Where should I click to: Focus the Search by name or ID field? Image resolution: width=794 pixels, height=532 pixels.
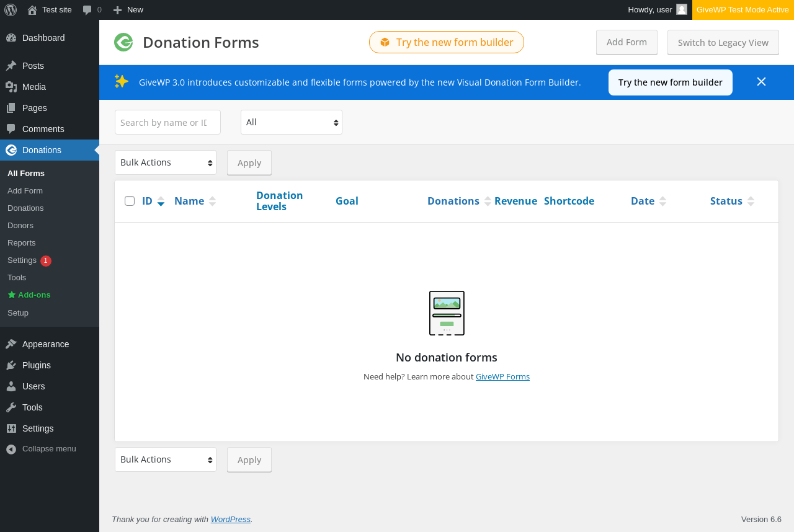[167, 122]
